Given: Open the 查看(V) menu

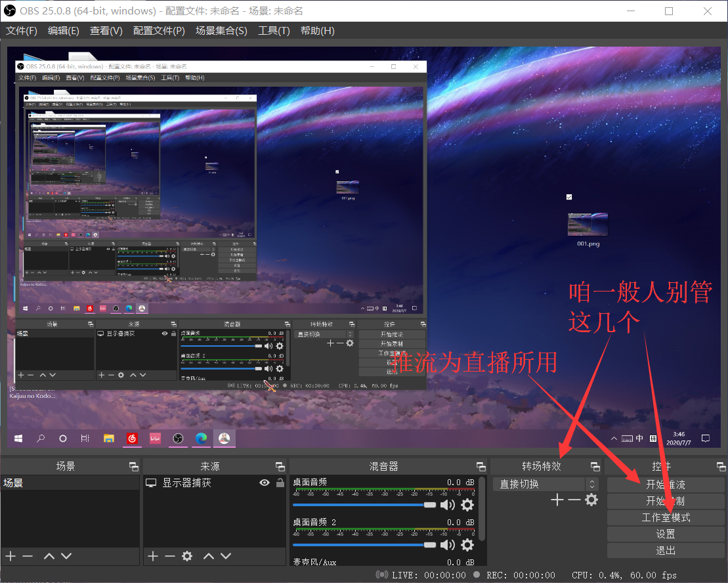Looking at the screenshot, I should 106,31.
